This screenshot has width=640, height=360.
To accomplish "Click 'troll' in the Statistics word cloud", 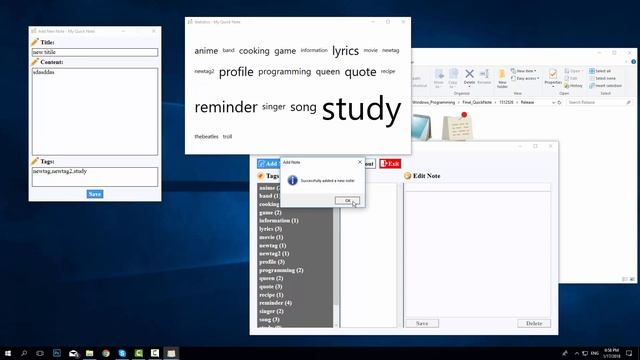I will click(x=227, y=137).
